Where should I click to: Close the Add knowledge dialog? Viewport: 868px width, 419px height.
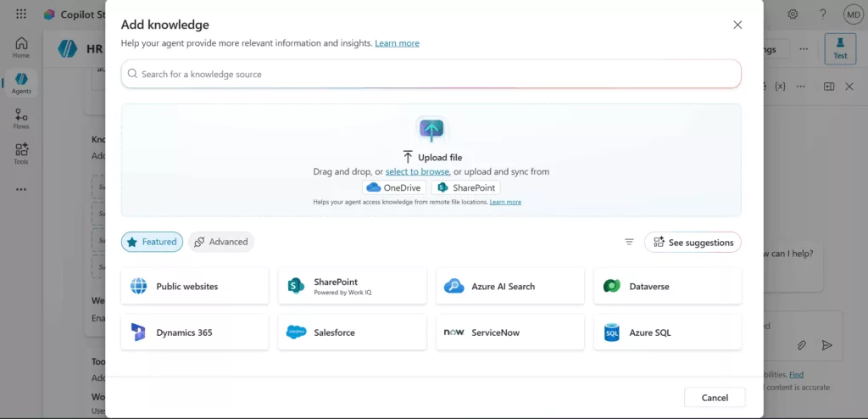click(x=737, y=25)
